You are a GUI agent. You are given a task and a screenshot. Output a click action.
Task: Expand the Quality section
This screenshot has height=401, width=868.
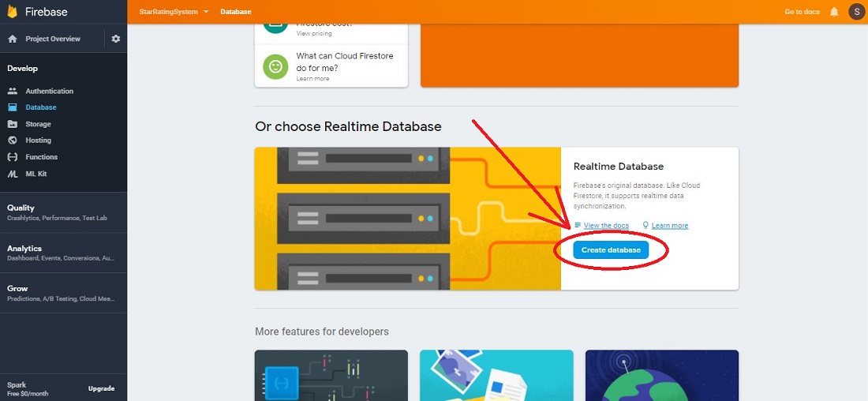coord(64,212)
